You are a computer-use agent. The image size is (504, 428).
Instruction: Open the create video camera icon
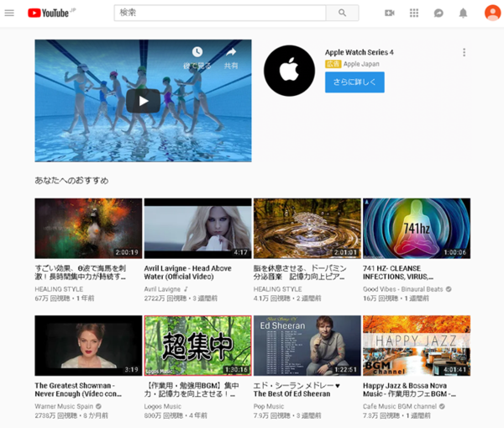pos(390,13)
